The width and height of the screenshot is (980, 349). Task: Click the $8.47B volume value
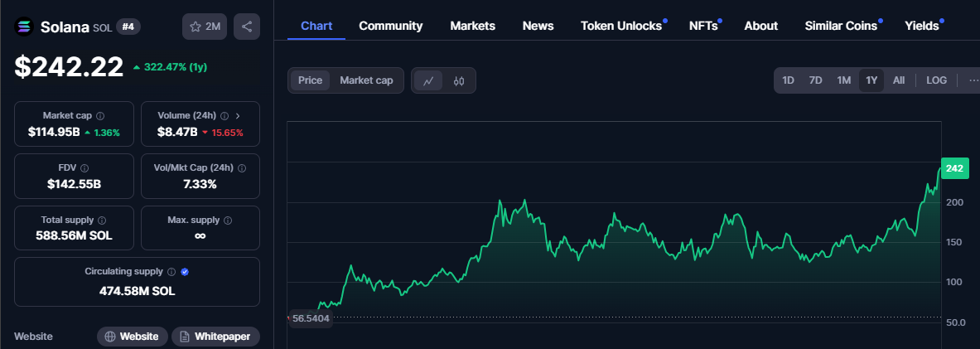[x=177, y=132]
